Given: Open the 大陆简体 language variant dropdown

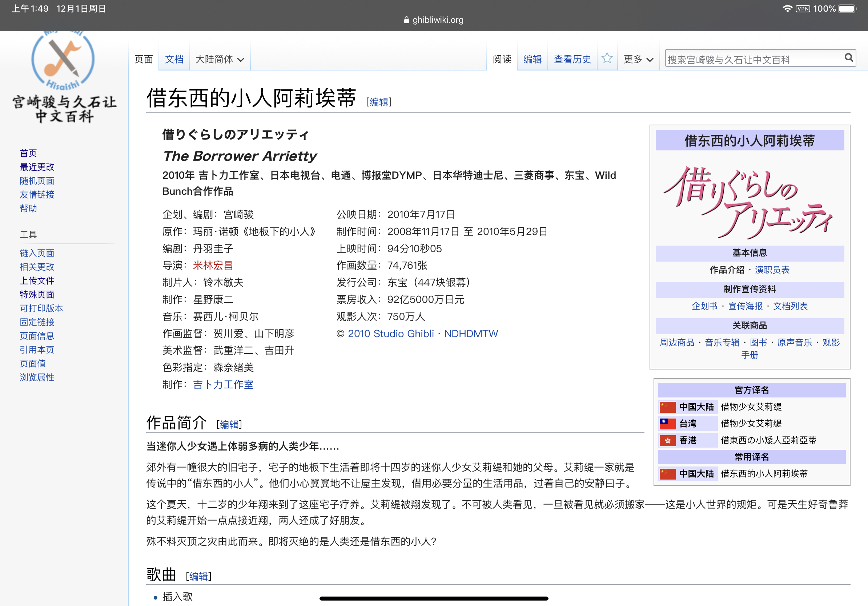Looking at the screenshot, I should point(220,59).
